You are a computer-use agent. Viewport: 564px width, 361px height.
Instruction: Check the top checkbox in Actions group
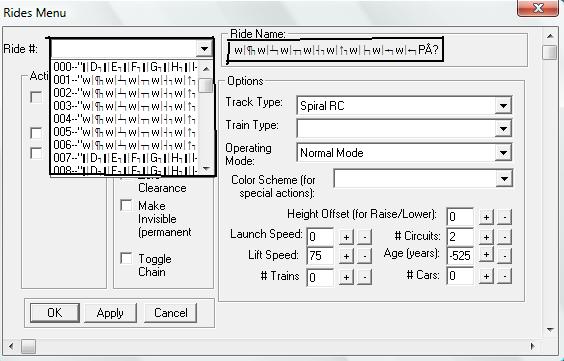[36, 97]
